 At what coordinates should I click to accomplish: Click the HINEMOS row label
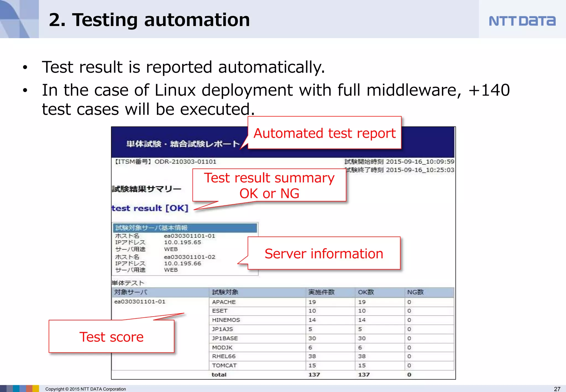point(226,320)
